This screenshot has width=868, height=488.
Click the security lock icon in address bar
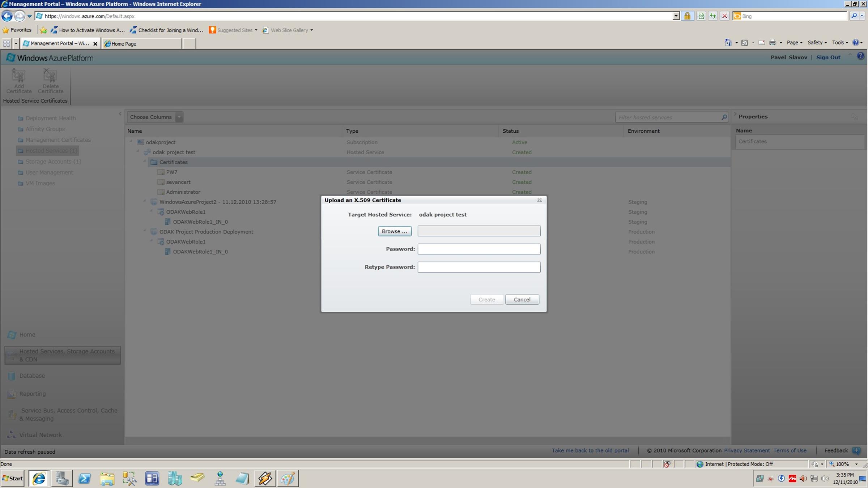coord(687,16)
